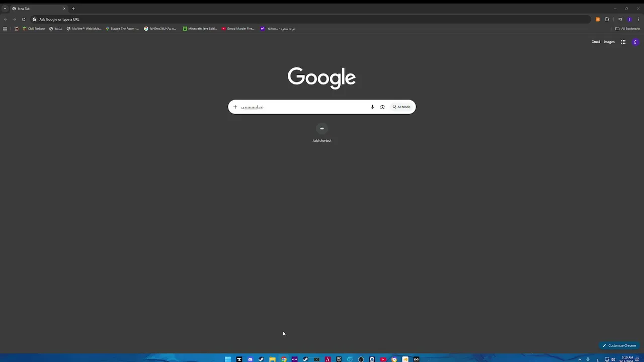Image resolution: width=644 pixels, height=362 pixels.
Task: Open the bookmarks bar apps grid icon
Action: point(5,29)
